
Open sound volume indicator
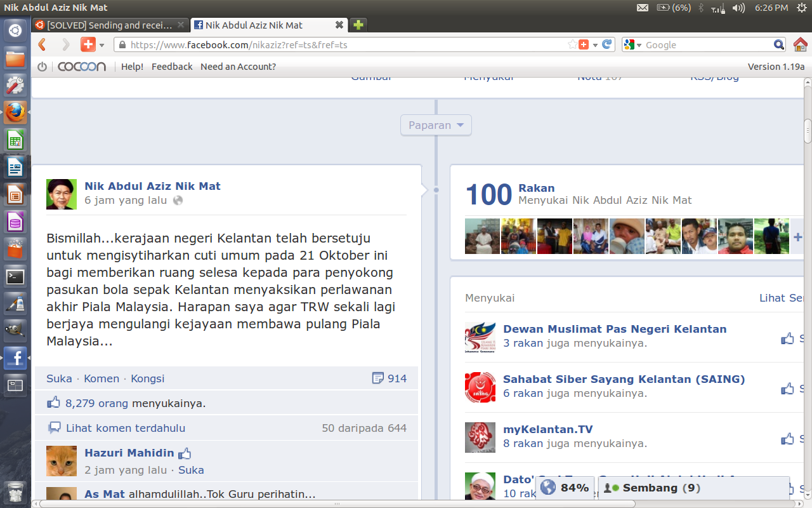tap(738, 8)
